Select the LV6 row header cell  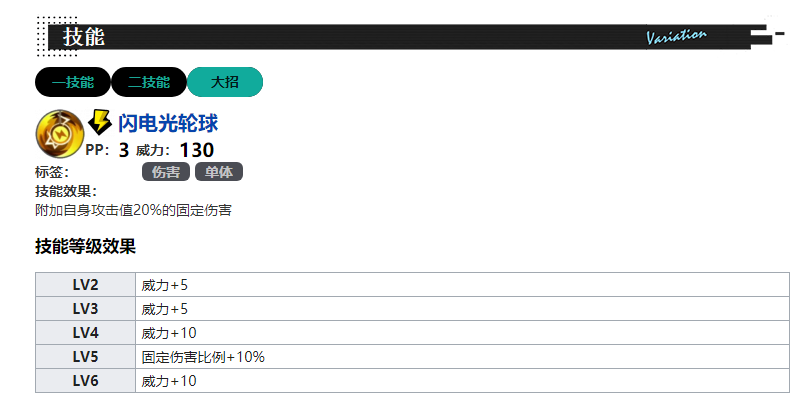coord(86,381)
